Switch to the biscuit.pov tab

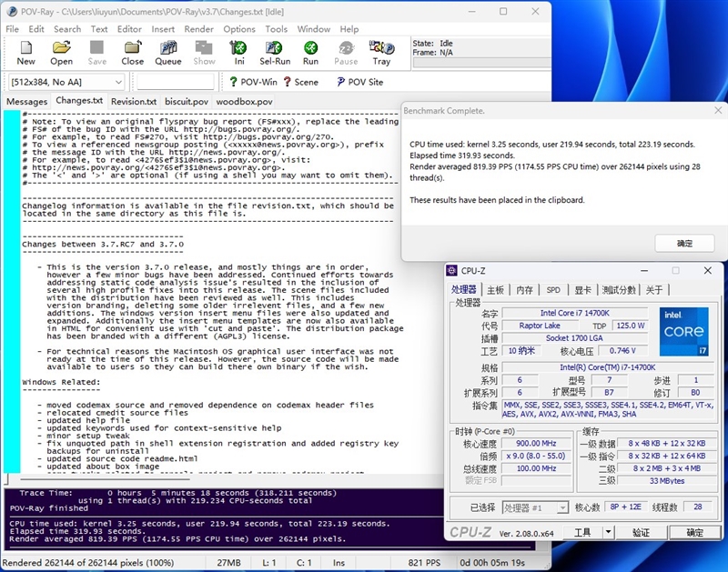click(187, 101)
